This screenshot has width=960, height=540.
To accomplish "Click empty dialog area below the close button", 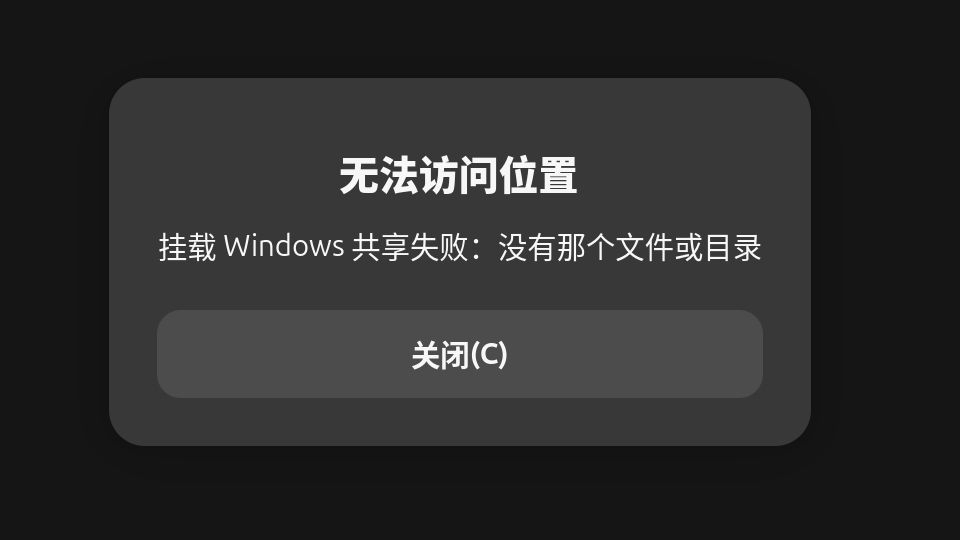I will [x=460, y=422].
